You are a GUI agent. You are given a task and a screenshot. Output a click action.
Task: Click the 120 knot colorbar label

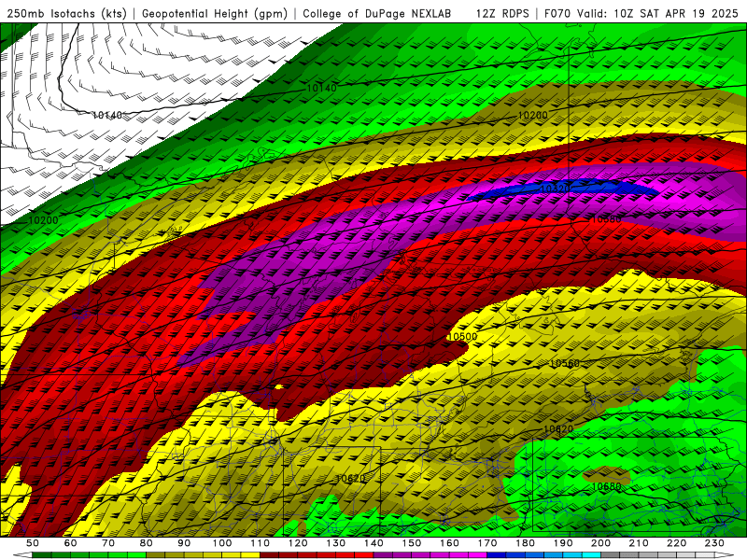(x=298, y=543)
